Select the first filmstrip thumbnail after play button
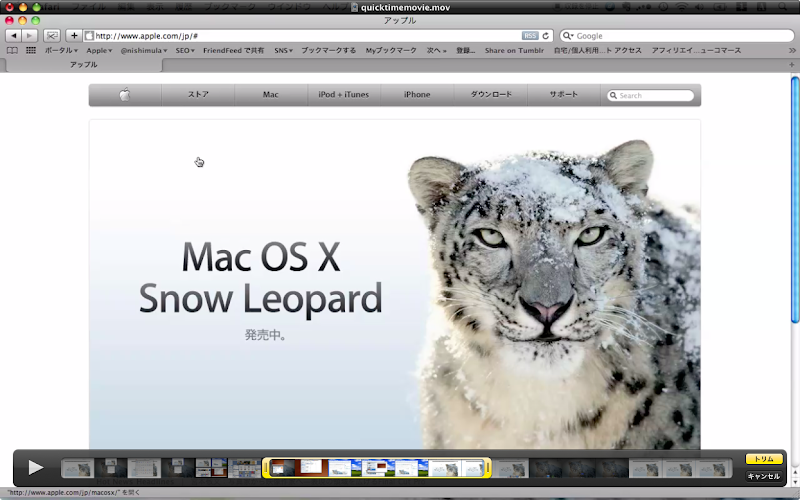The height and width of the screenshot is (500, 800). pyautogui.click(x=78, y=468)
